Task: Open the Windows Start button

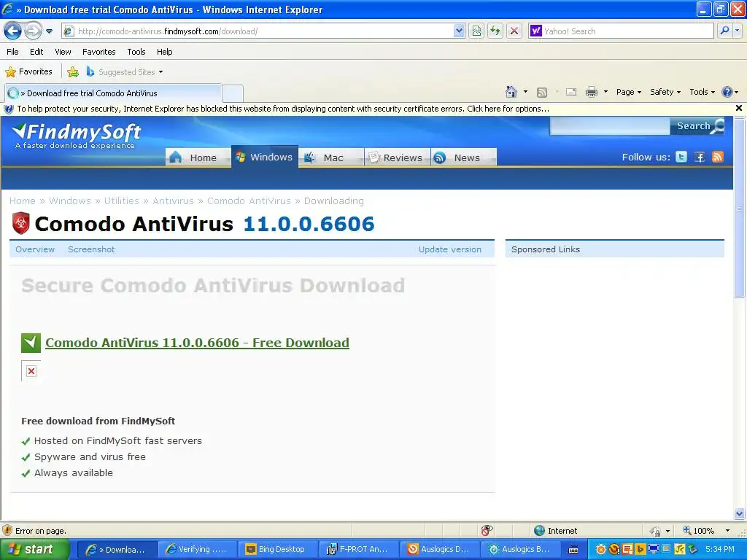Action: [x=34, y=549]
